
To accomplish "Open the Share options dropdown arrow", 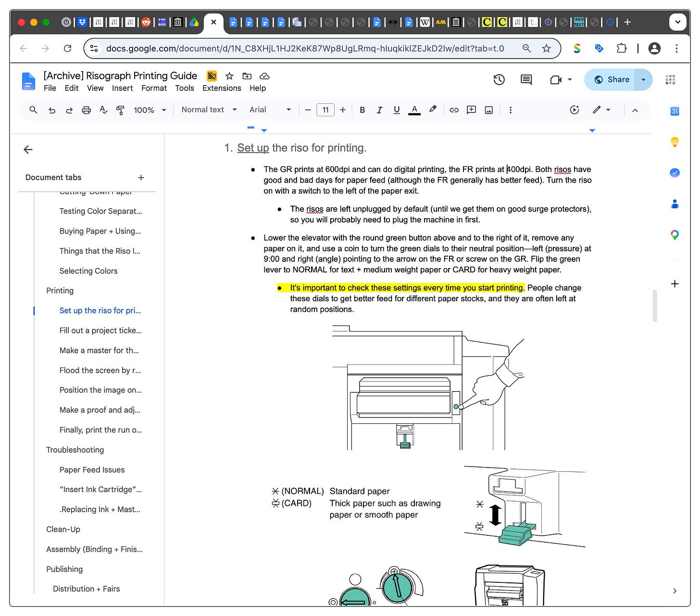I will pyautogui.click(x=643, y=80).
